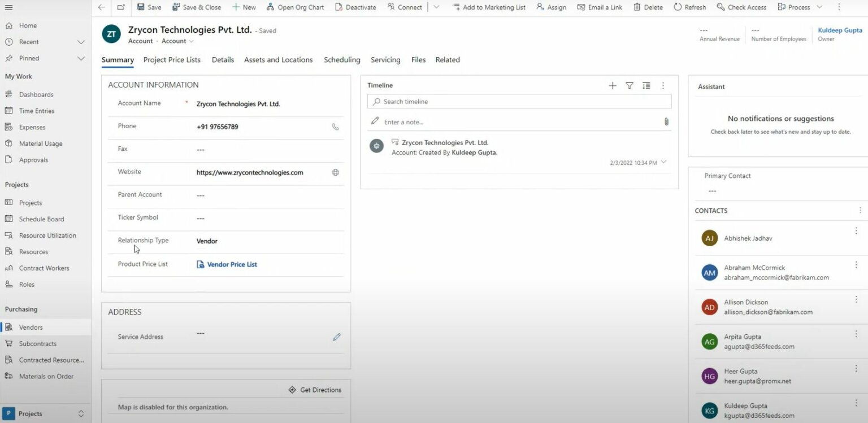
Task: Open Dashboards from the sidebar
Action: click(36, 94)
